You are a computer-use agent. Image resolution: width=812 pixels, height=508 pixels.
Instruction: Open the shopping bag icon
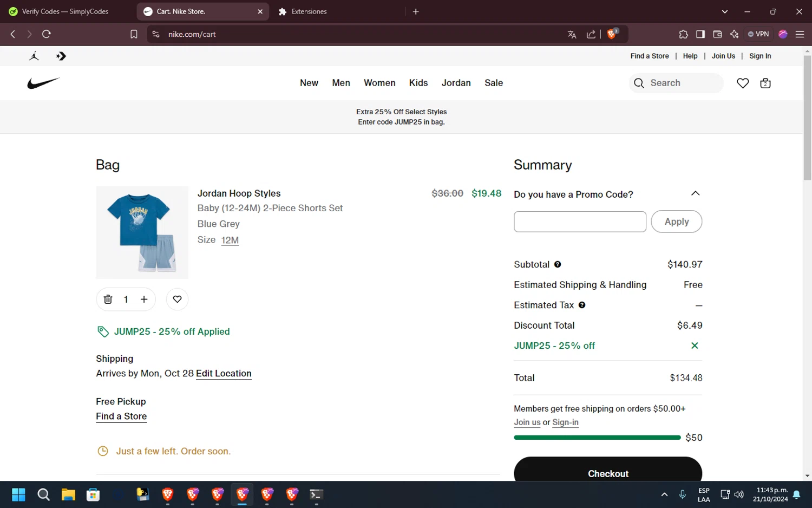[765, 83]
